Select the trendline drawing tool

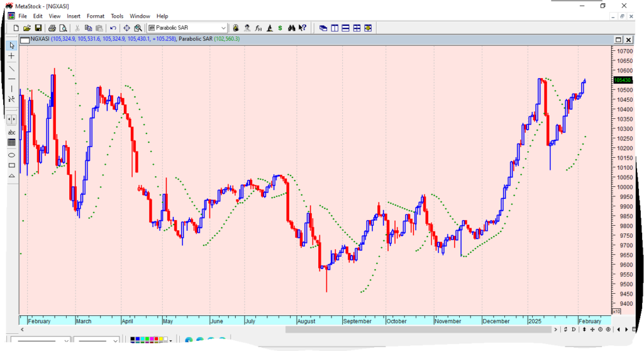pyautogui.click(x=11, y=68)
